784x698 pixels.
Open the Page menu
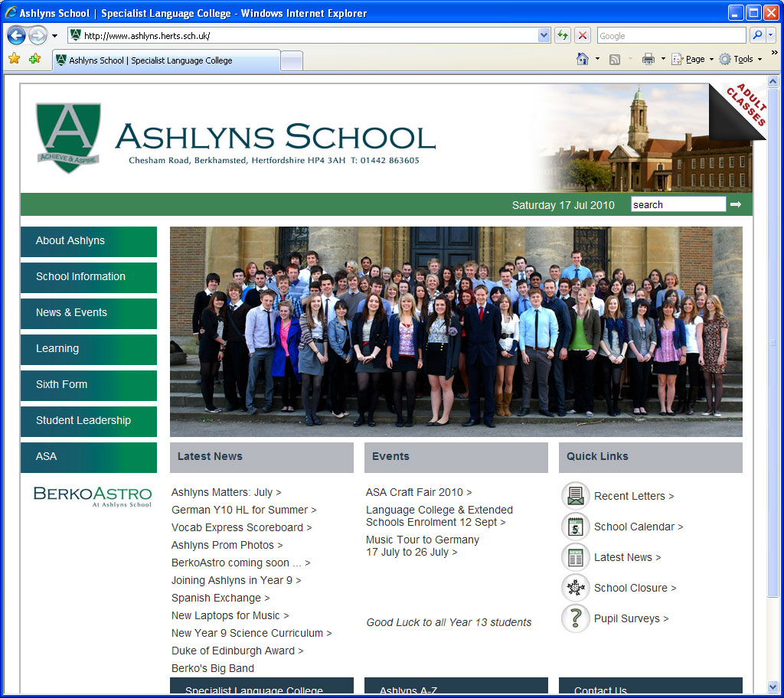click(692, 59)
